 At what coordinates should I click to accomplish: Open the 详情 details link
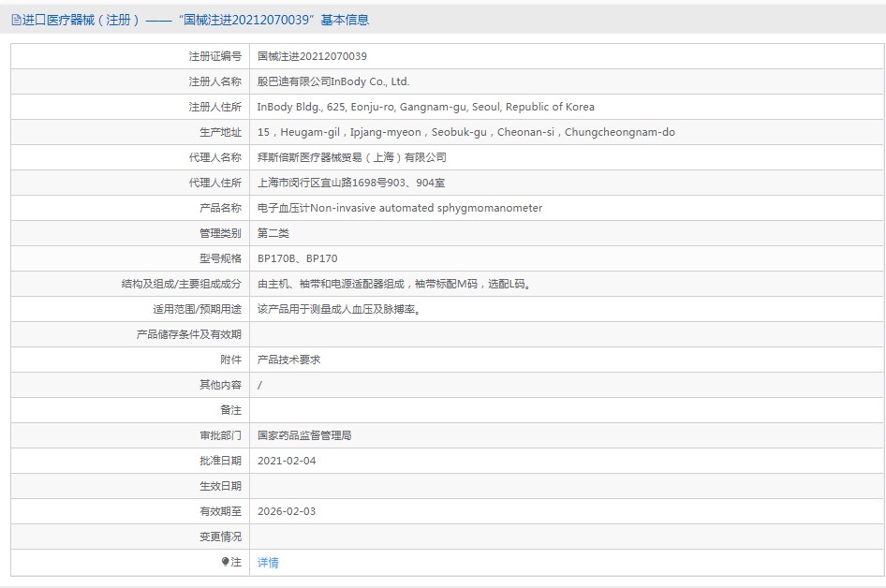[x=268, y=563]
